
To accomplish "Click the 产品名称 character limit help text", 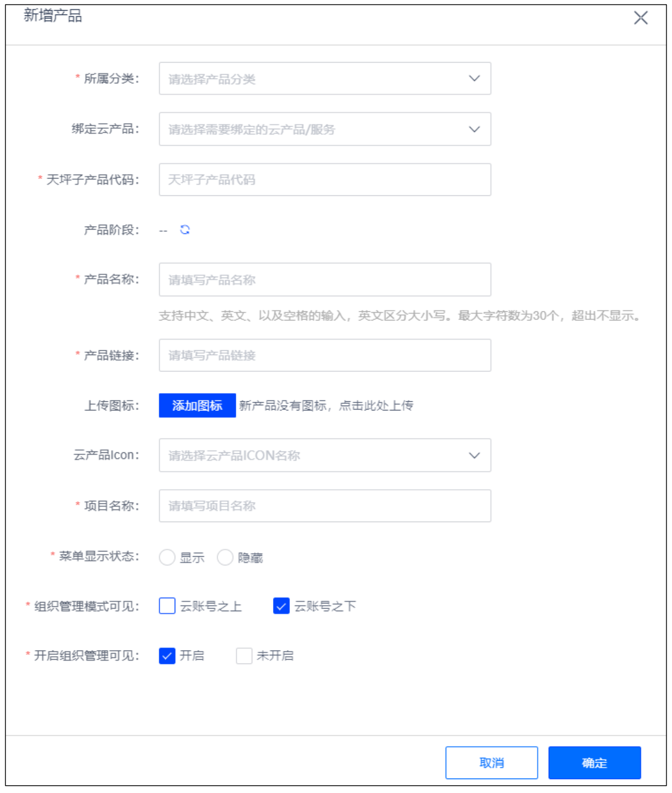I will pos(400,316).
